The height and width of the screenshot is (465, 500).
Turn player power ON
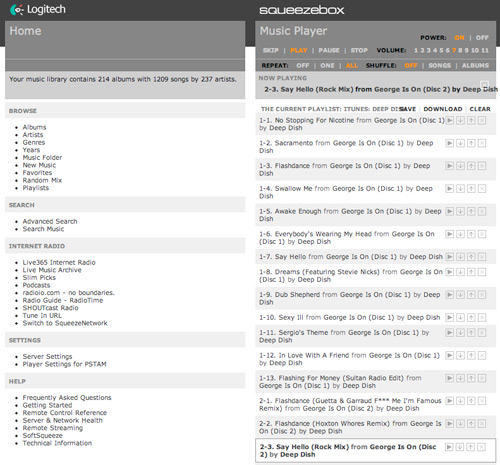click(x=459, y=38)
